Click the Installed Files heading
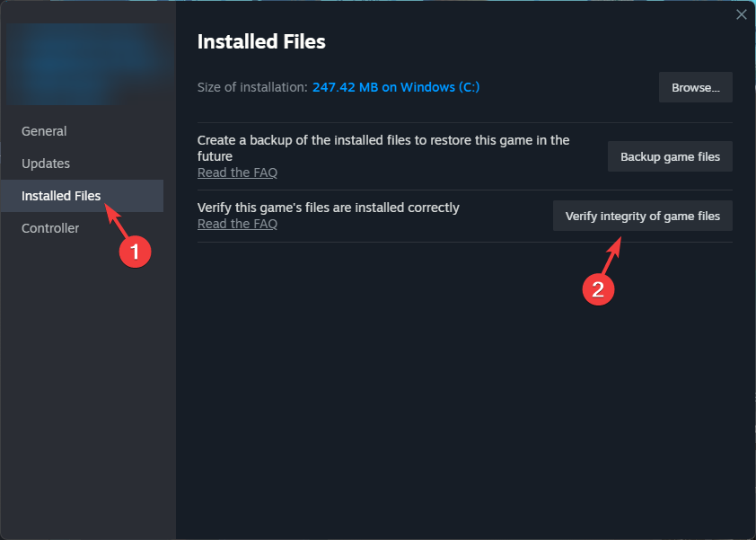This screenshot has height=540, width=756. click(x=261, y=41)
